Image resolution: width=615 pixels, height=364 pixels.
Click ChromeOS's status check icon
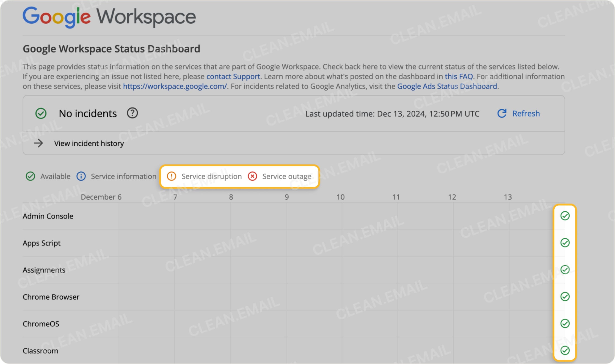(565, 324)
